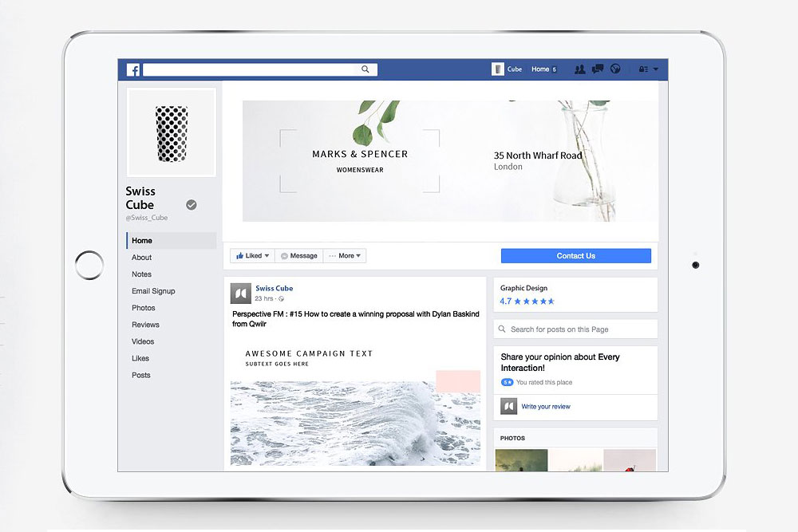Open the Cube profile thumbnail in top bar
The width and height of the screenshot is (798, 532).
tap(498, 69)
